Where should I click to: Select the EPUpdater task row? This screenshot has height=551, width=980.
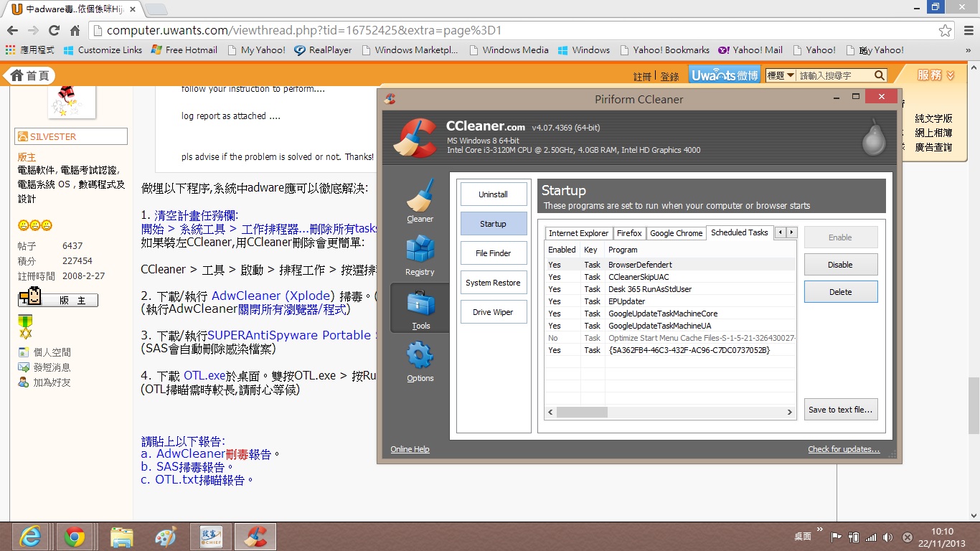[670, 301]
